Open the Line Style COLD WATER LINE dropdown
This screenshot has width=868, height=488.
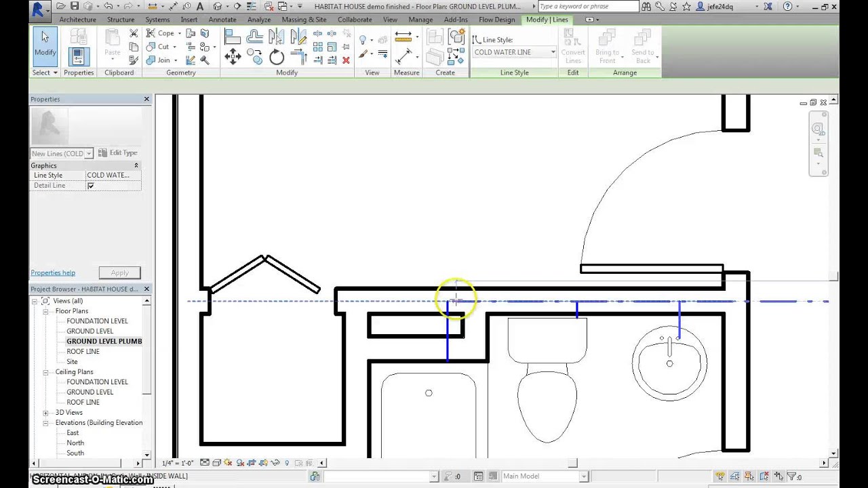point(515,52)
